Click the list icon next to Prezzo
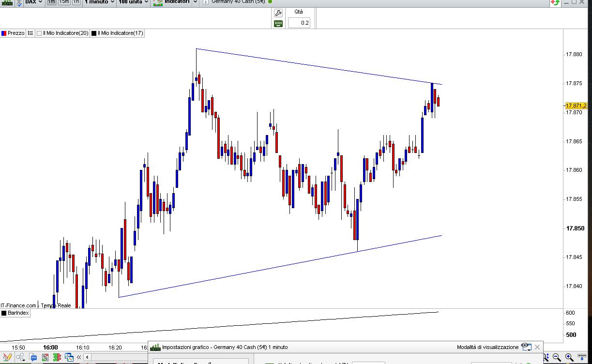The height and width of the screenshot is (364, 592). pyautogui.click(x=30, y=33)
